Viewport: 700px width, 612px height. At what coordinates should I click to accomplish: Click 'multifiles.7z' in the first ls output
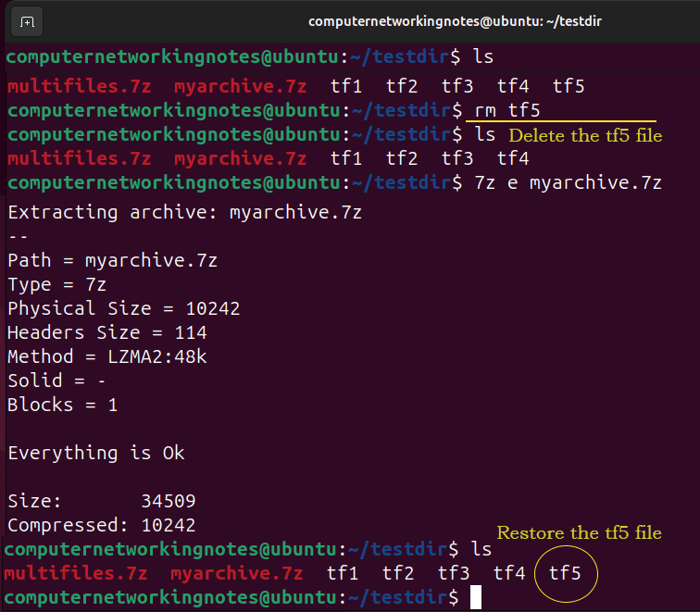(80, 86)
